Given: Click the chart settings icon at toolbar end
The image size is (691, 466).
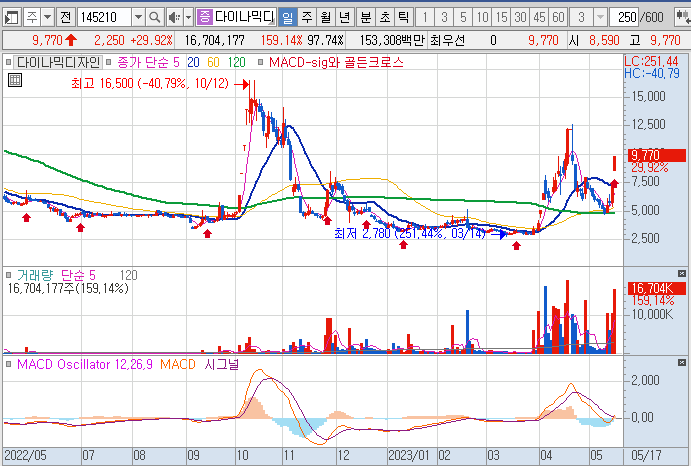Looking at the screenshot, I should [683, 18].
